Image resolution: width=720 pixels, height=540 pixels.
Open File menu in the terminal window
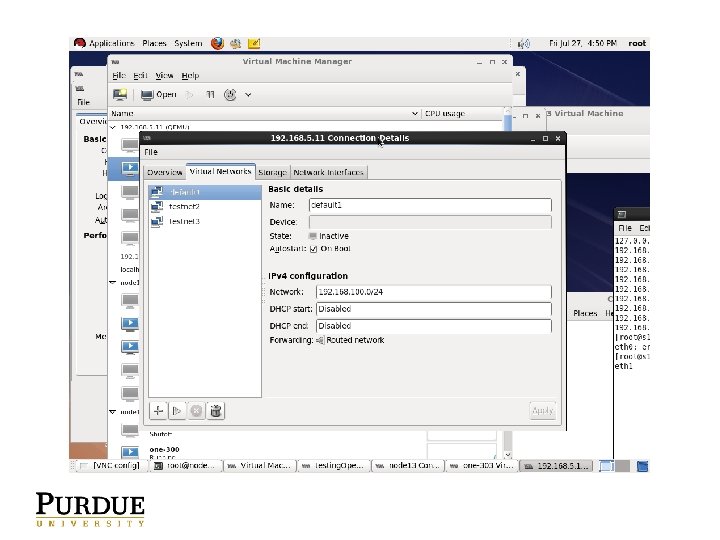click(x=625, y=228)
